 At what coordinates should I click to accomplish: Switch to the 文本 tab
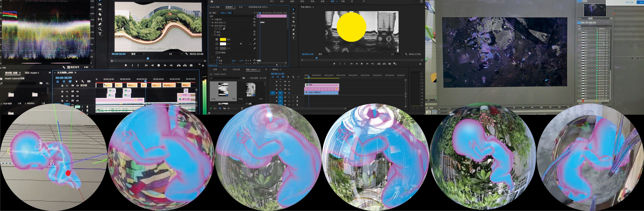(240, 7)
